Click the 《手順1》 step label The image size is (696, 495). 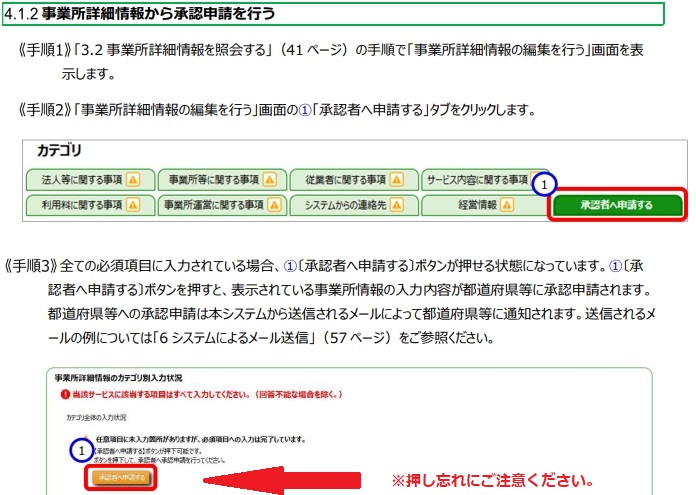(x=45, y=50)
